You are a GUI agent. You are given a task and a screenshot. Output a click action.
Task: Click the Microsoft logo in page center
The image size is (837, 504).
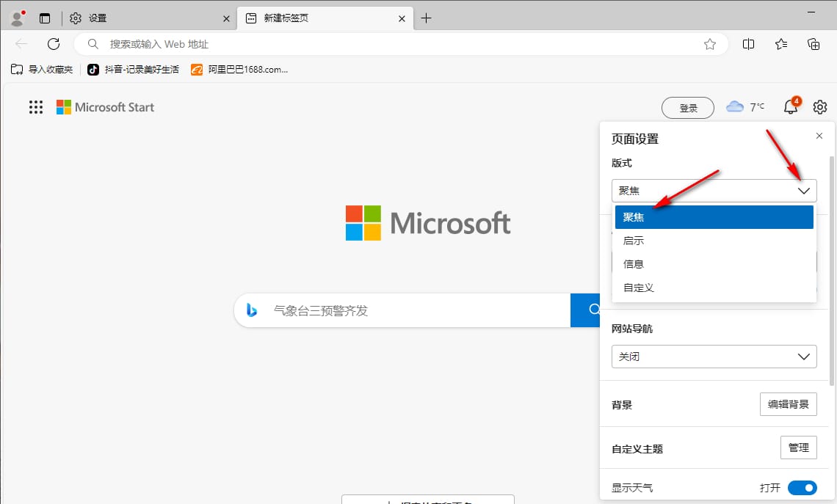tap(428, 223)
